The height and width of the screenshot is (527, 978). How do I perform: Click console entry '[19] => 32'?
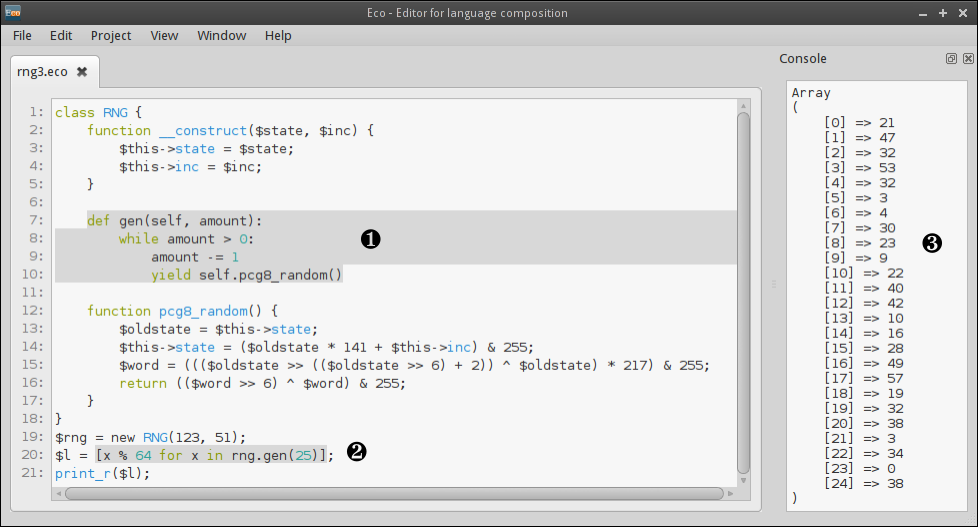tap(863, 409)
